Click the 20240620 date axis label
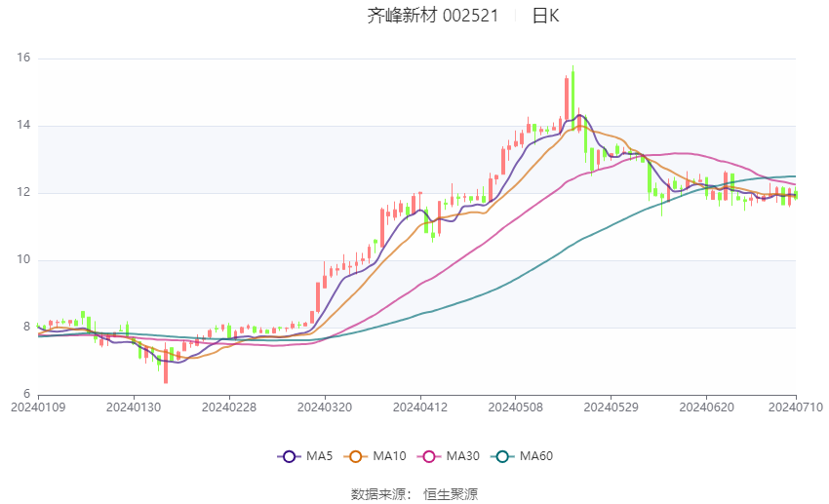Viewport: 829px width, 504px height. click(706, 407)
